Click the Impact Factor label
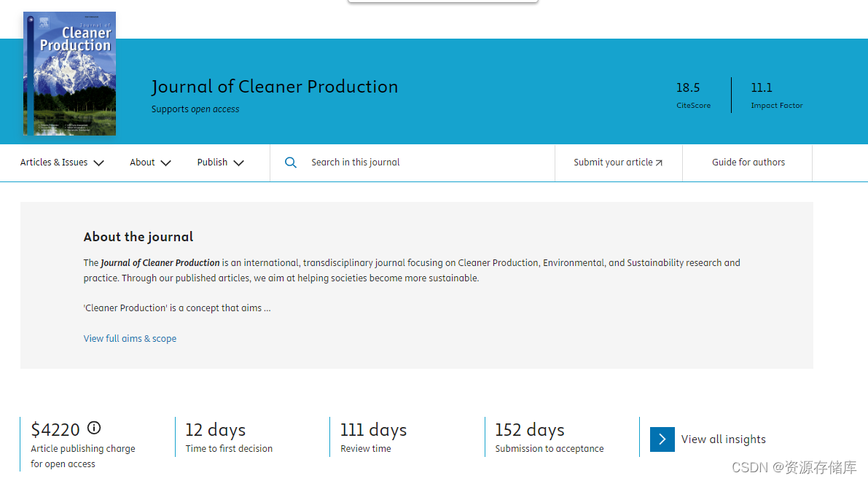This screenshot has width=868, height=481. click(777, 105)
